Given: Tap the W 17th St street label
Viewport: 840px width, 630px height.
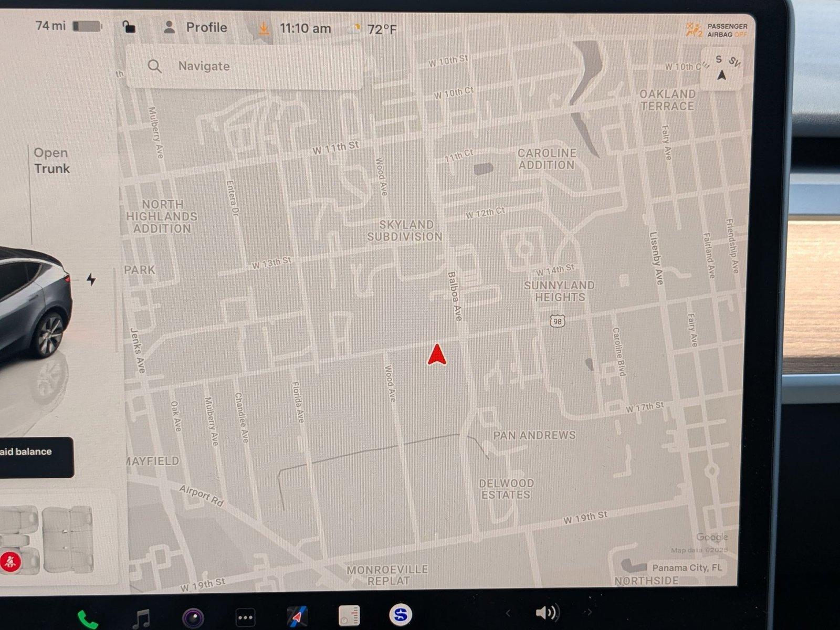Looking at the screenshot, I should [x=645, y=407].
